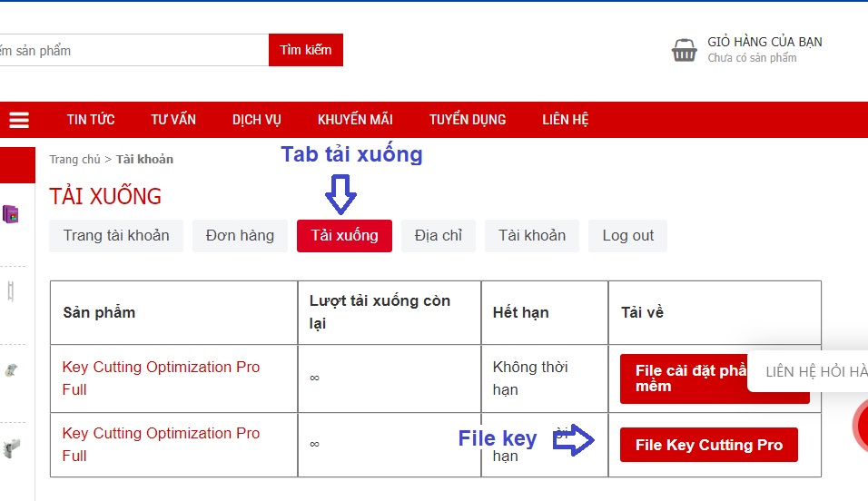Open the DỊCH VỤ menu
This screenshot has height=501, width=868.
pyautogui.click(x=256, y=120)
